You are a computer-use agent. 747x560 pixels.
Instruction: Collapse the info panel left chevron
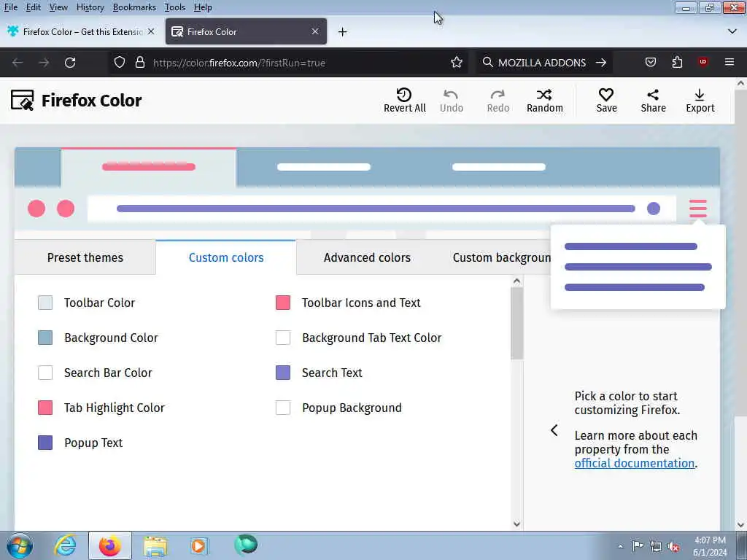coord(554,430)
